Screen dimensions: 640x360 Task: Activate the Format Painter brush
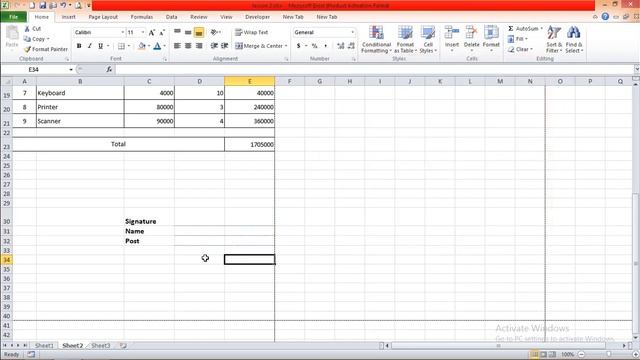tap(27, 49)
